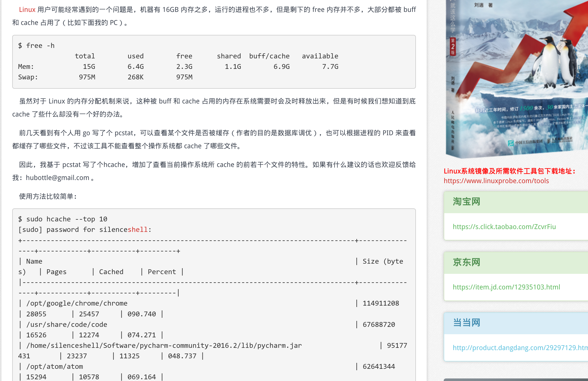The height and width of the screenshot is (381, 588).
Task: Open the Taobao s.click.taobao.com link
Action: click(504, 227)
